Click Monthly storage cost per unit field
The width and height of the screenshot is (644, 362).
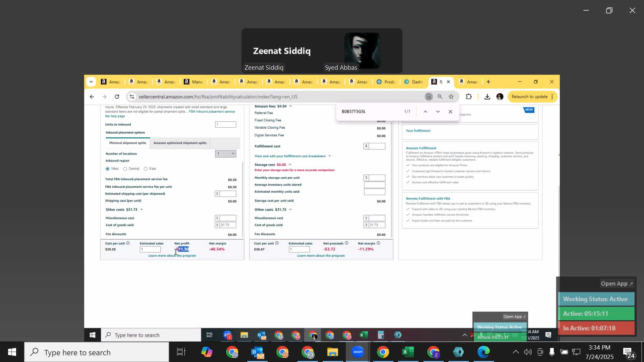(x=377, y=178)
